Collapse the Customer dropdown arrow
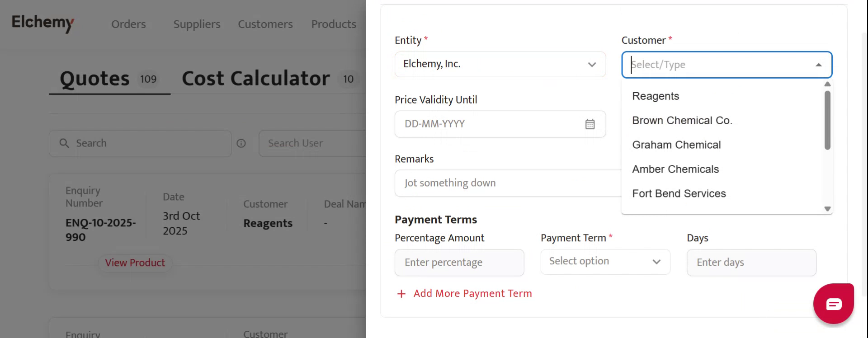 (818, 65)
